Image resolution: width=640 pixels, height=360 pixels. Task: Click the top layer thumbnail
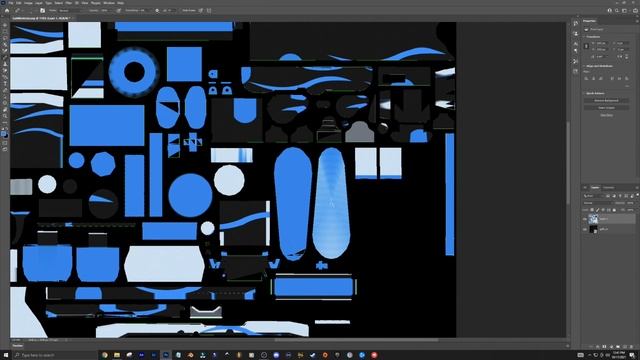coord(593,219)
